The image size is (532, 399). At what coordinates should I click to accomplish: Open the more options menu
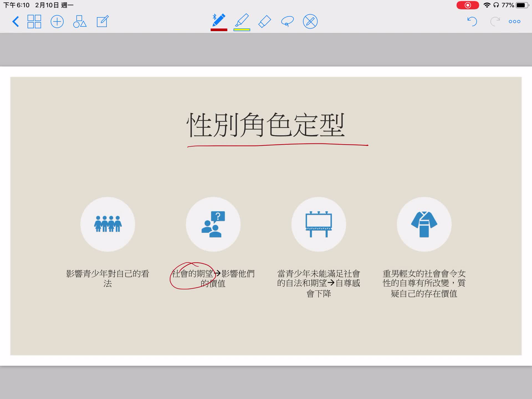coord(514,21)
